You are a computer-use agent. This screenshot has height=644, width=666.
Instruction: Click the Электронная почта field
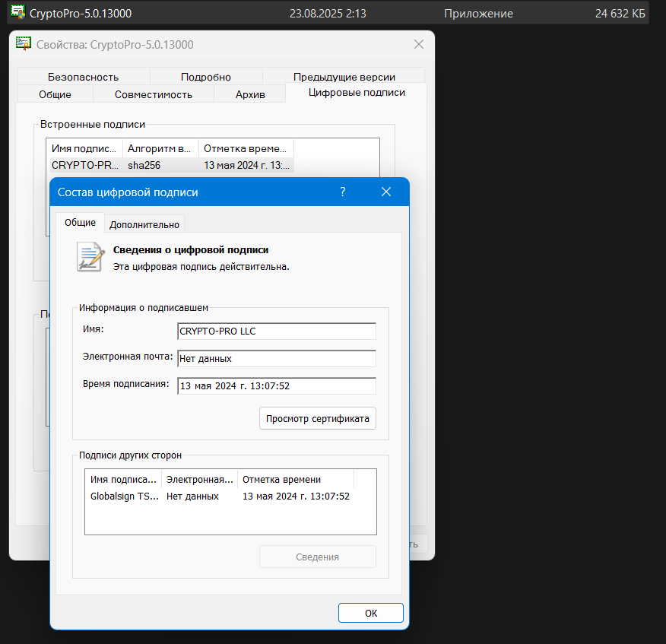[x=277, y=359]
